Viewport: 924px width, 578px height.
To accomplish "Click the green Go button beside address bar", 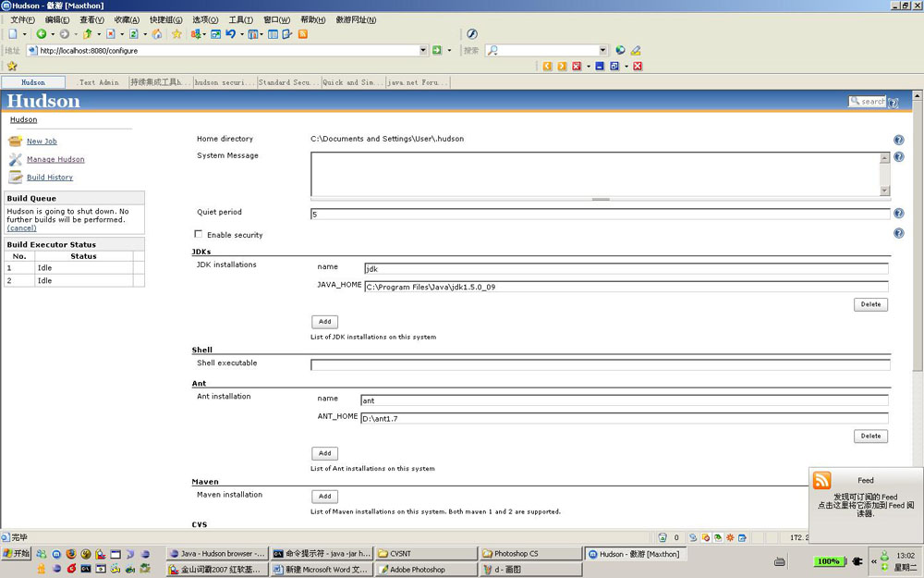I will coord(437,50).
